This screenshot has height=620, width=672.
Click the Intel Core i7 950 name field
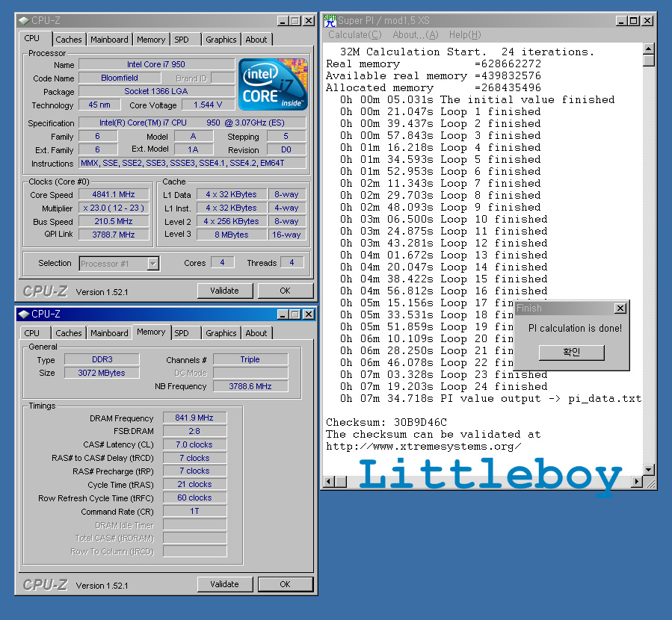[x=156, y=64]
